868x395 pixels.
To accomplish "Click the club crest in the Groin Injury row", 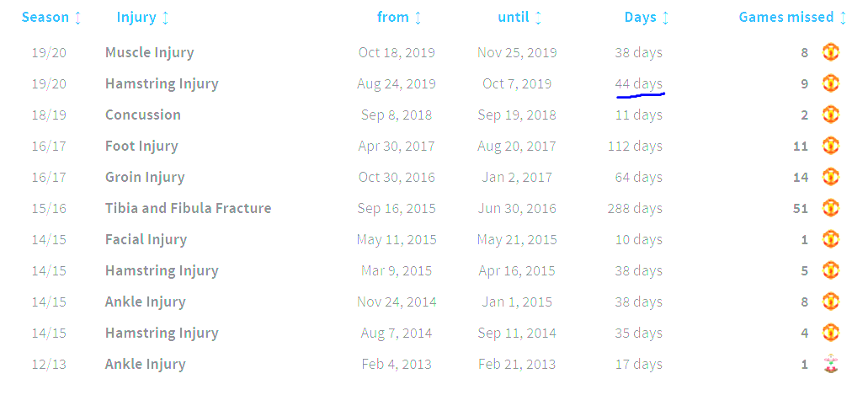I will (x=830, y=177).
